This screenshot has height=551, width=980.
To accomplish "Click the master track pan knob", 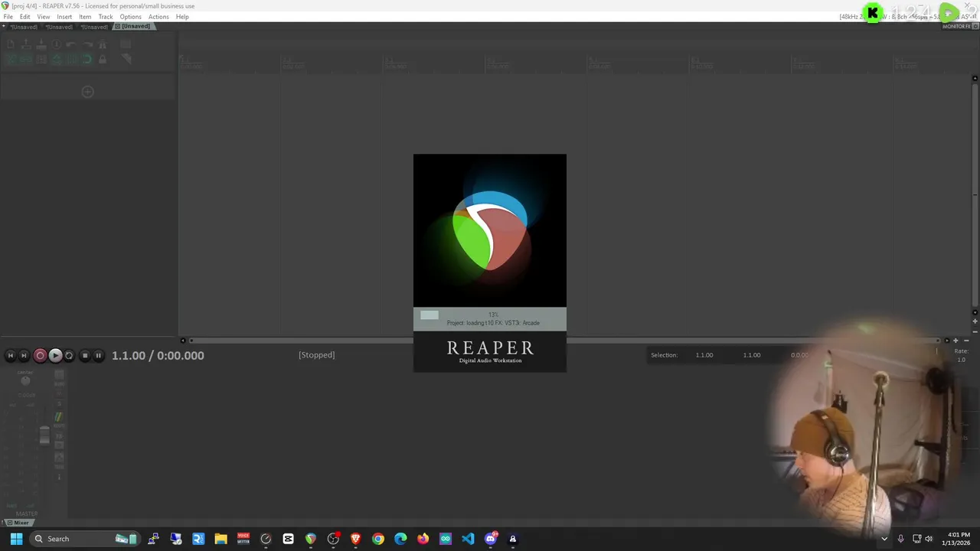I will [x=25, y=381].
